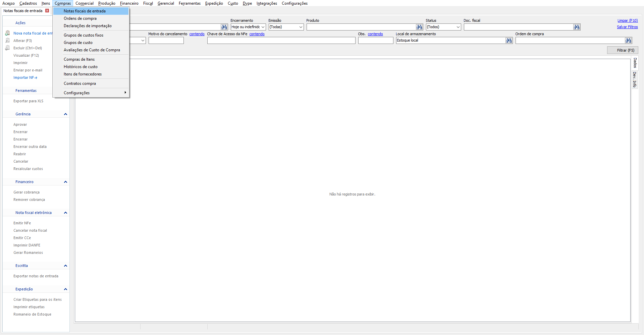This screenshot has height=335, width=644.
Task: Focus the Obs. input field
Action: 375,40
